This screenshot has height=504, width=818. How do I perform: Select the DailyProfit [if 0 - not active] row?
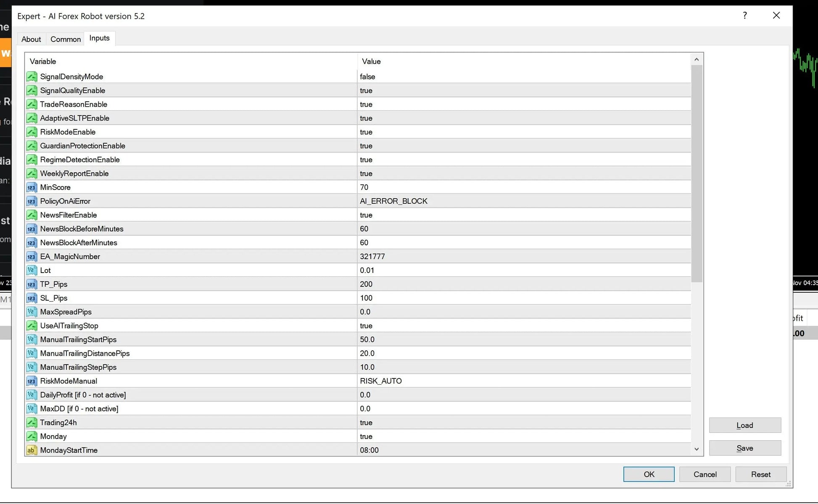[x=358, y=395]
